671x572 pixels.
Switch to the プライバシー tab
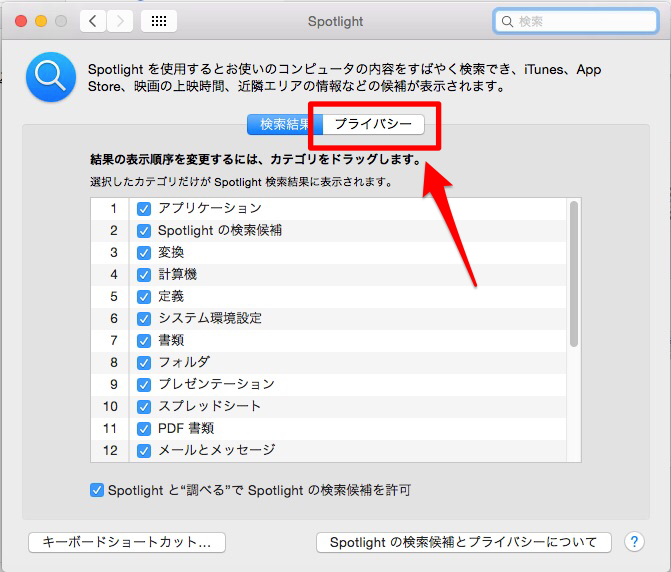click(x=374, y=124)
